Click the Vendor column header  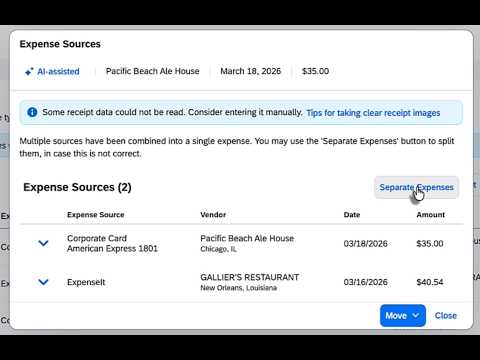click(x=213, y=215)
